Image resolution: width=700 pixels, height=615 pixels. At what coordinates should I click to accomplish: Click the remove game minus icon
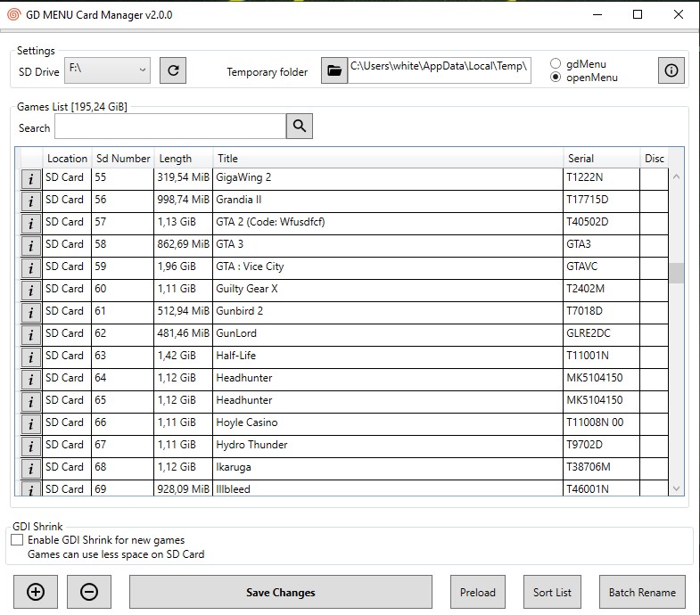(x=88, y=592)
